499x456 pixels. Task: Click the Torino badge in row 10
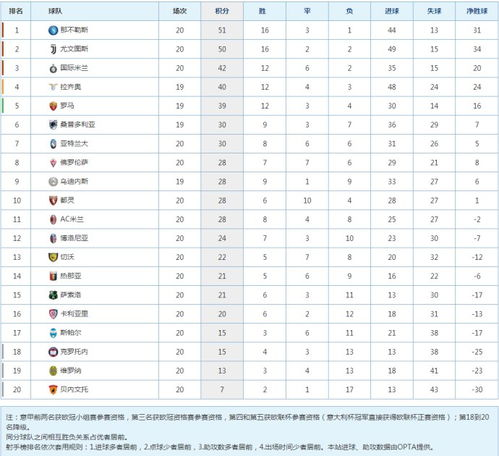click(x=53, y=200)
